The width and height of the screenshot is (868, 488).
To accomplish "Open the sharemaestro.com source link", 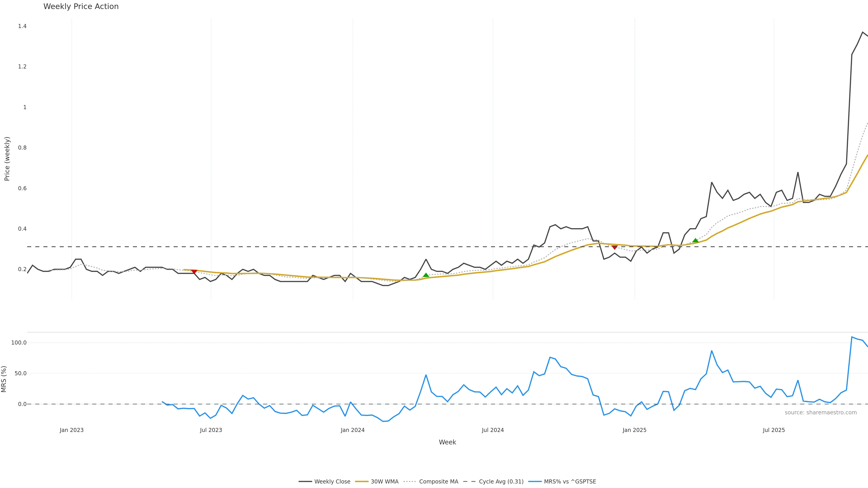I will pos(821,413).
